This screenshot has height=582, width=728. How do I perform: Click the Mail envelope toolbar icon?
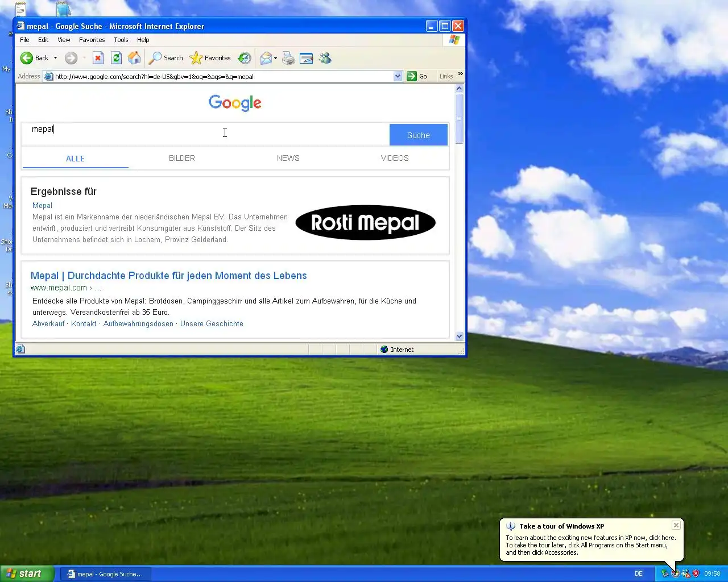coord(266,58)
